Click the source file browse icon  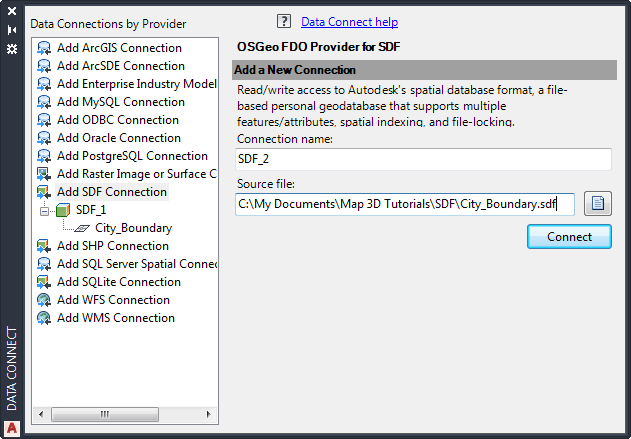[597, 204]
